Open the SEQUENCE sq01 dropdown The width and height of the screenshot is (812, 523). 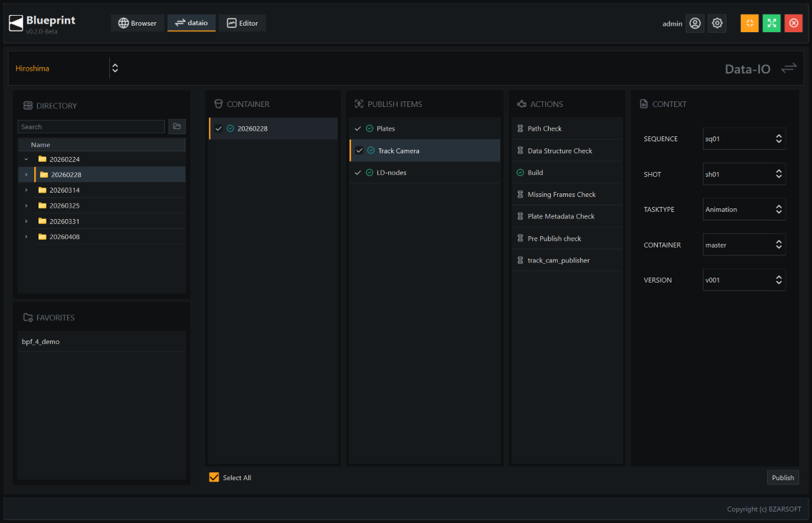(744, 138)
